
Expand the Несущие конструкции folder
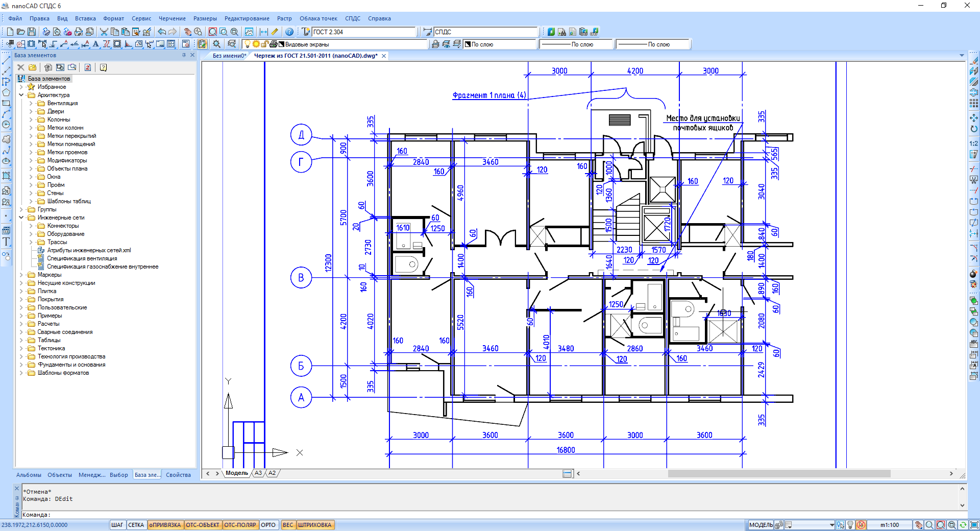21,283
